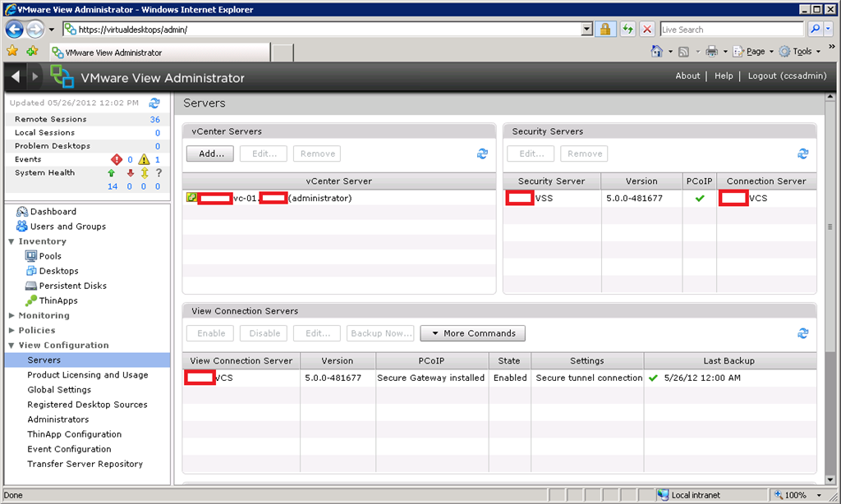Open the About link
Screen dimensions: 841x504
pyautogui.click(x=687, y=76)
